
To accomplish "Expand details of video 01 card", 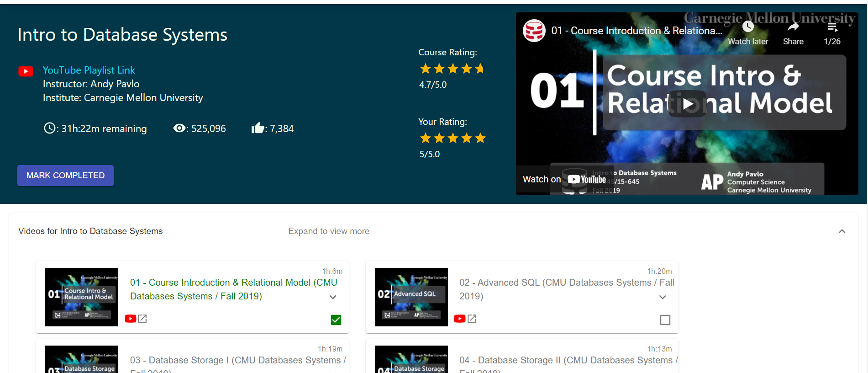I will (333, 297).
